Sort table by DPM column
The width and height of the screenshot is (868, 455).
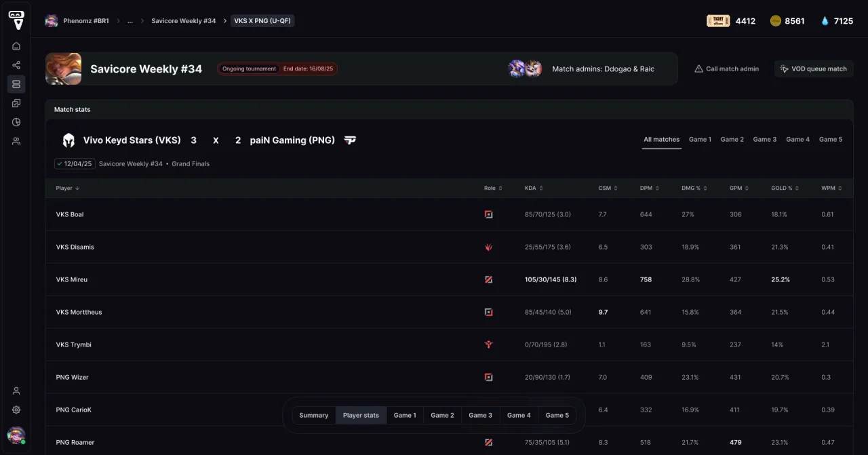(x=650, y=188)
